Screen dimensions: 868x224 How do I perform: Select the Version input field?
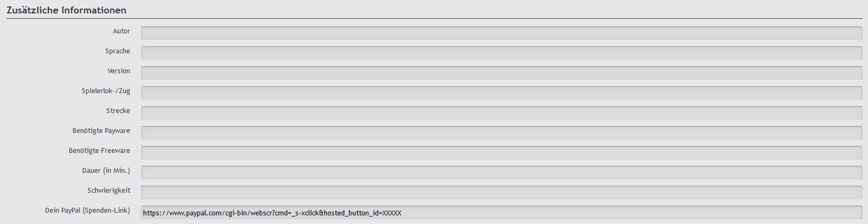[501, 73]
